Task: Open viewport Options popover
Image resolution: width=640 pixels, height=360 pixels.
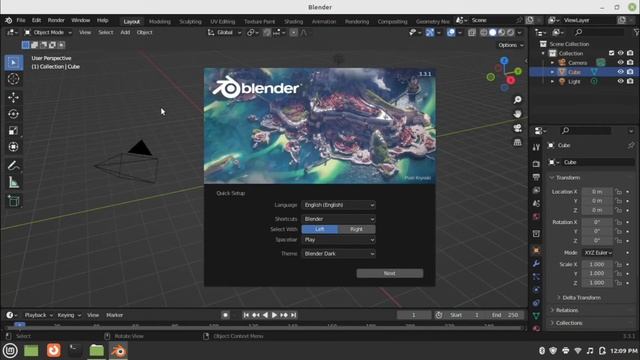Action: [511, 45]
